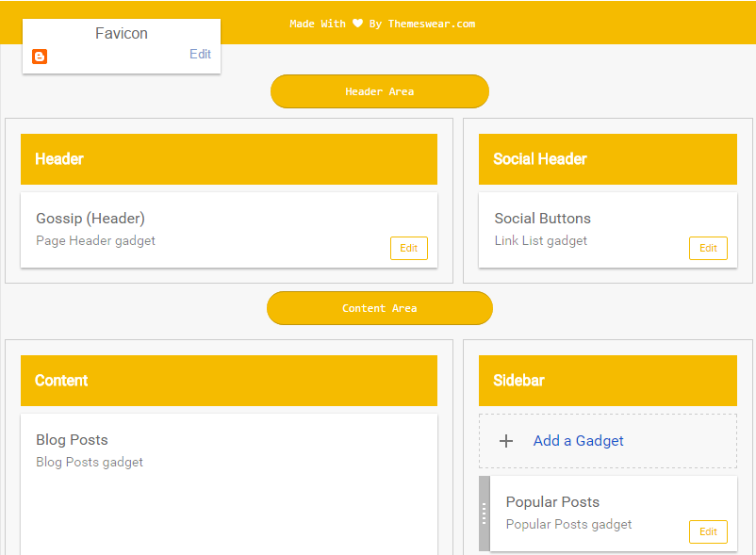Image resolution: width=756 pixels, height=555 pixels.
Task: Click the Blogger favicon icon
Action: click(x=40, y=57)
